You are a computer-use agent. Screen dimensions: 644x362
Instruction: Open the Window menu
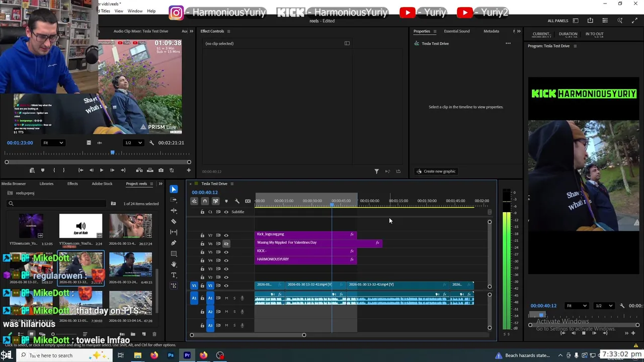(135, 11)
